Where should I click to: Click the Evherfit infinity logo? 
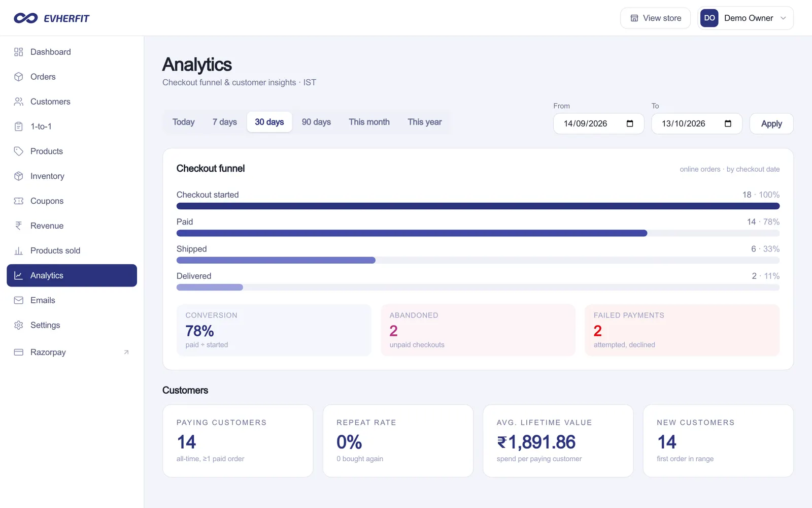[26, 18]
